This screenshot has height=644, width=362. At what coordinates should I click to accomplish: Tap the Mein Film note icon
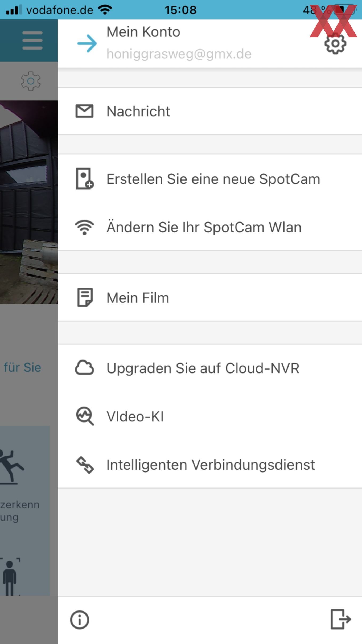click(85, 297)
